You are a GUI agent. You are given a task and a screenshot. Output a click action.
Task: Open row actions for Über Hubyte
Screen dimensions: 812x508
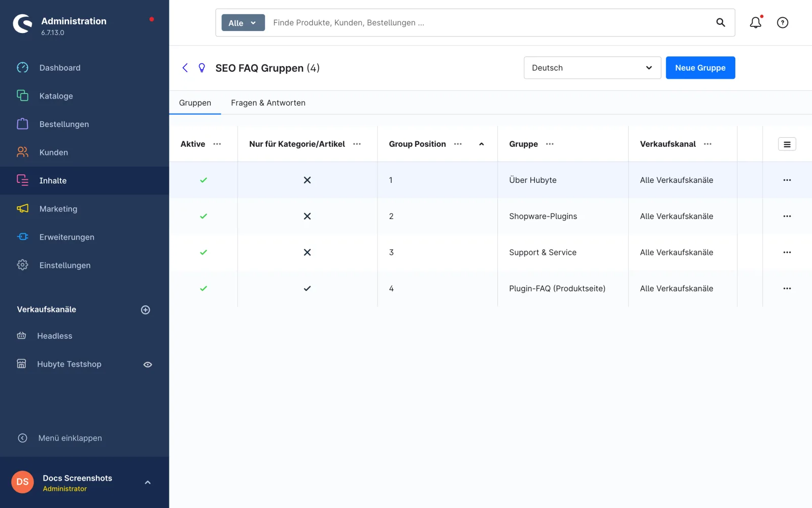click(x=787, y=180)
